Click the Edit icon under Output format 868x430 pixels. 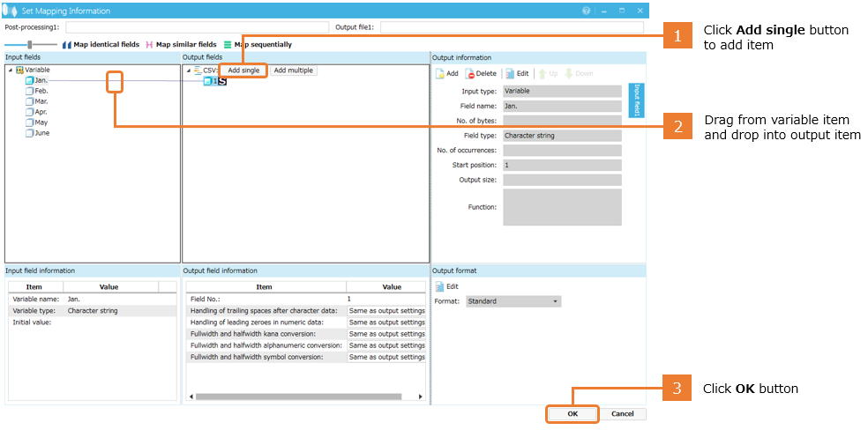click(x=439, y=286)
